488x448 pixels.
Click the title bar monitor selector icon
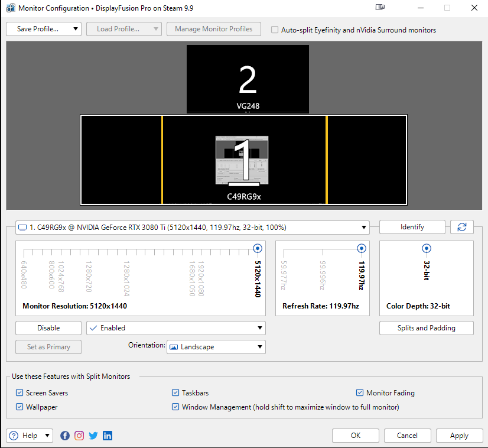(380, 7)
